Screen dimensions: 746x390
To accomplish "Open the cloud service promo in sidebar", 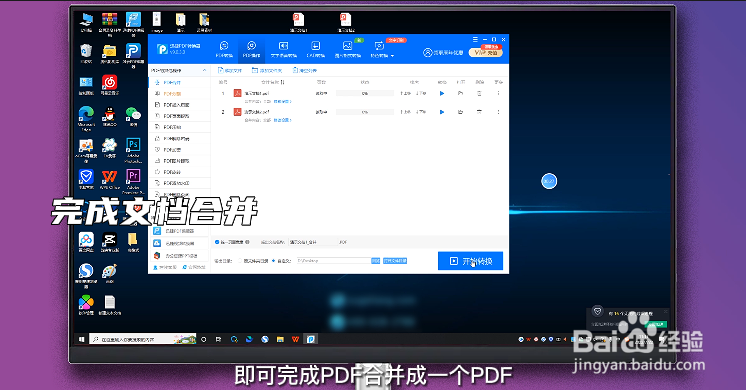I will point(179,243).
